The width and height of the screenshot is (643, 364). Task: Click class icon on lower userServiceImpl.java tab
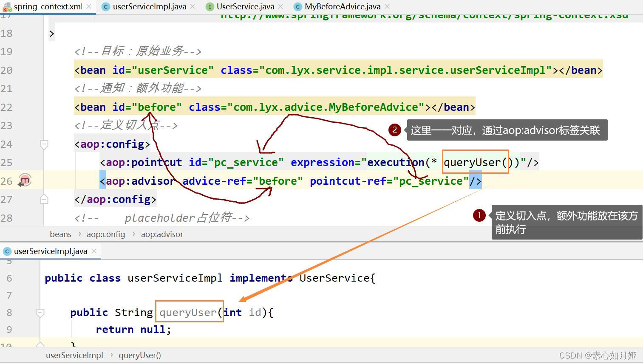coord(7,251)
